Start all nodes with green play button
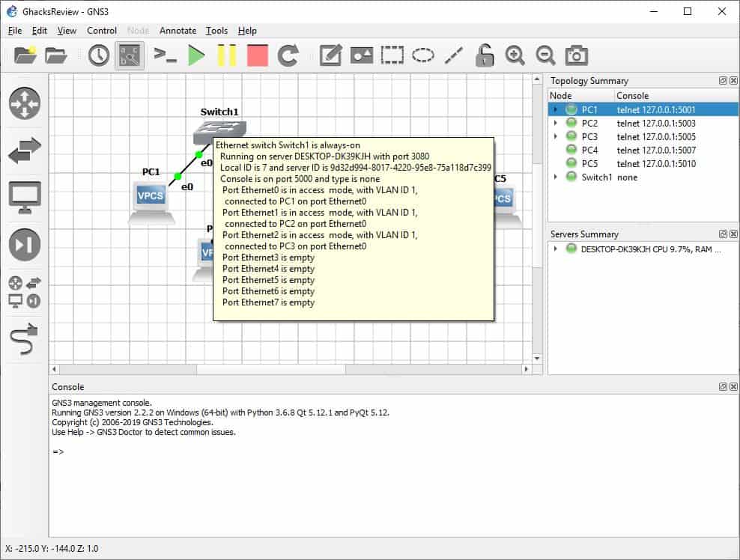Viewport: 740px width, 560px height. [x=195, y=55]
